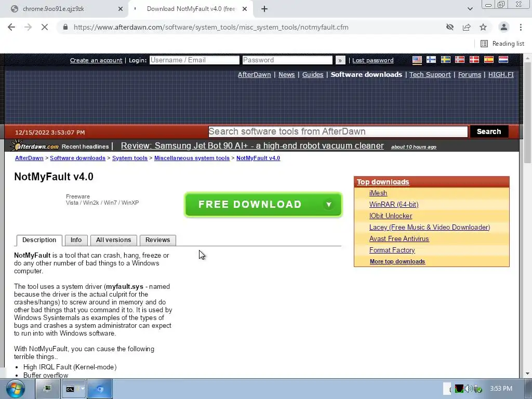Open the Avast Free Antivirus link
This screenshot has width=532, height=399.
coord(399,239)
